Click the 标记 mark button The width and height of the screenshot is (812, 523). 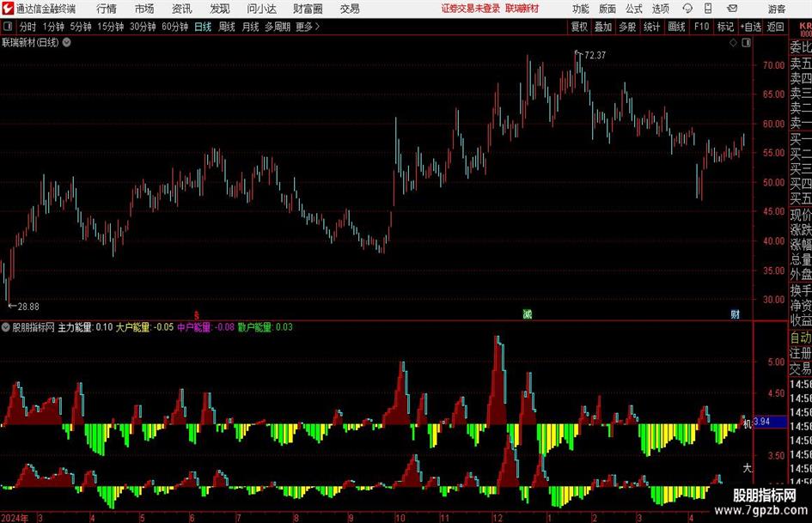(x=725, y=27)
